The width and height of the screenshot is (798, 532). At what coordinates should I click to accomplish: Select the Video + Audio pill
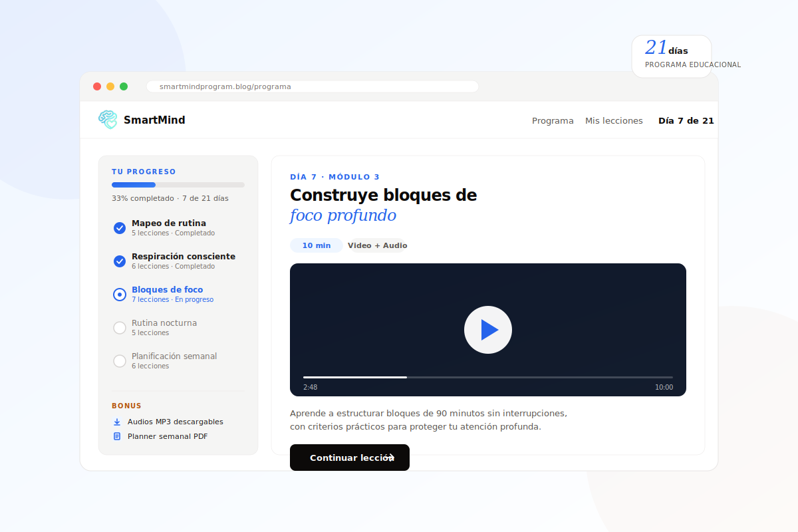click(x=377, y=245)
